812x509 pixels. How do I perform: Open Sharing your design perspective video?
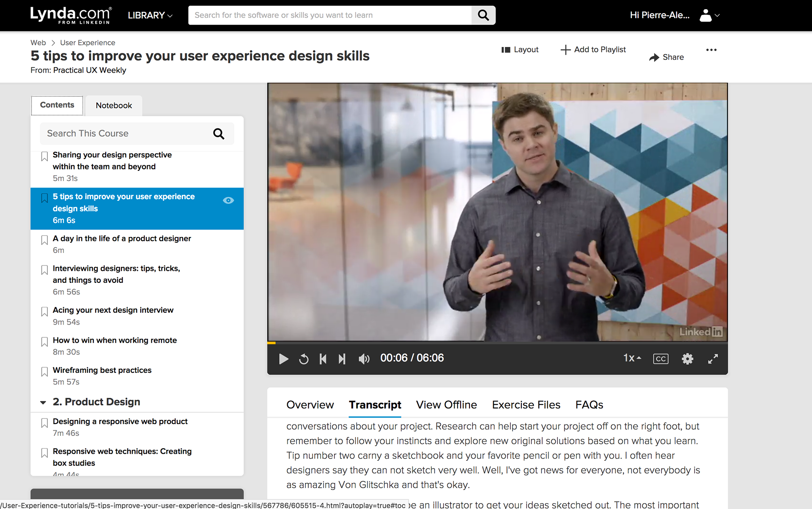coord(112,161)
